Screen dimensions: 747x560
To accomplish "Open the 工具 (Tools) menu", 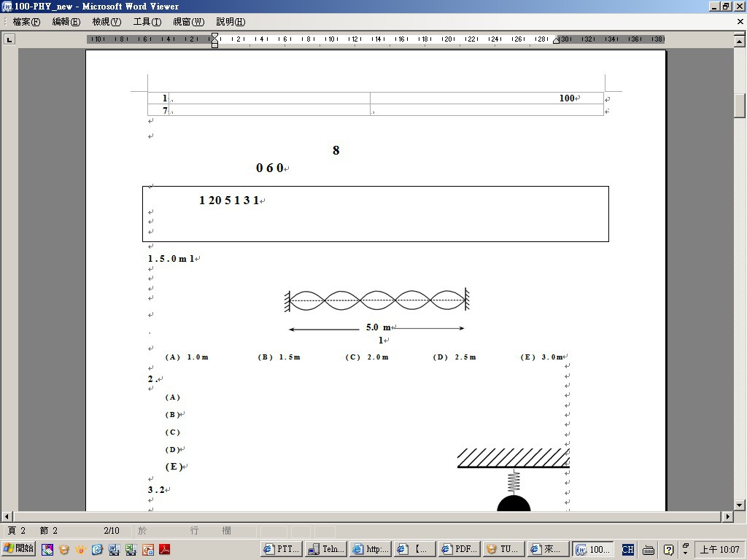I will tap(147, 22).
